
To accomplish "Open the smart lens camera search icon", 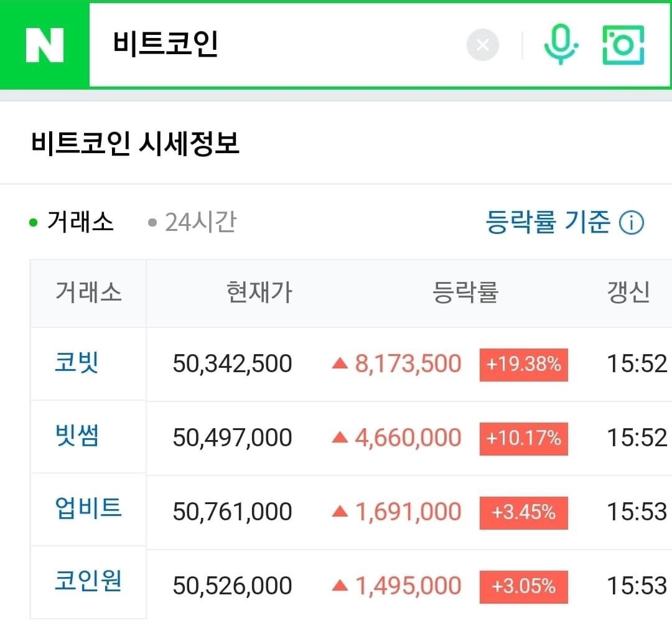I will coord(623,45).
